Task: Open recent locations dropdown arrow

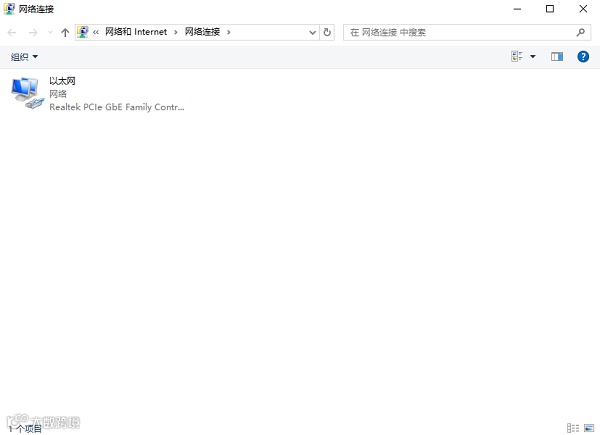Action: point(50,33)
